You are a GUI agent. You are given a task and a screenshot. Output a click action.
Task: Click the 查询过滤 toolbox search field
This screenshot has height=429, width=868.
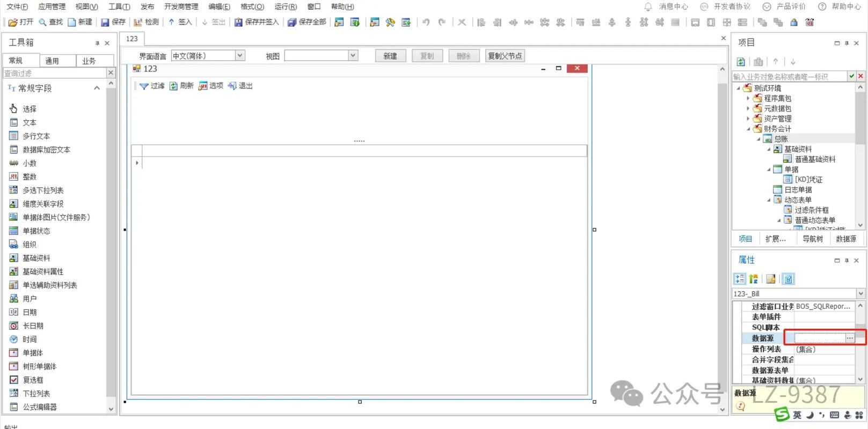click(54, 73)
